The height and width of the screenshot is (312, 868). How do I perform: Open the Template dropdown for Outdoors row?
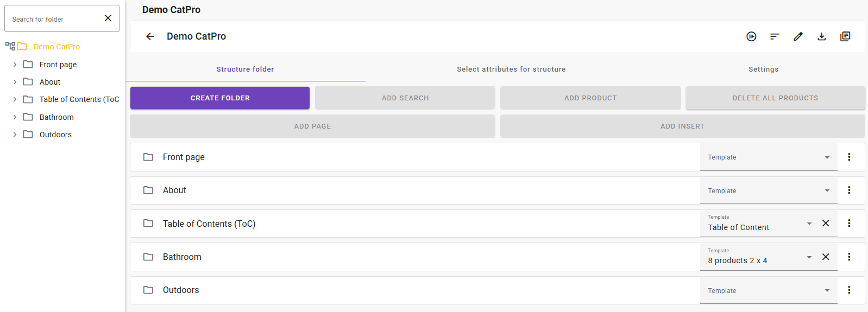point(768,291)
